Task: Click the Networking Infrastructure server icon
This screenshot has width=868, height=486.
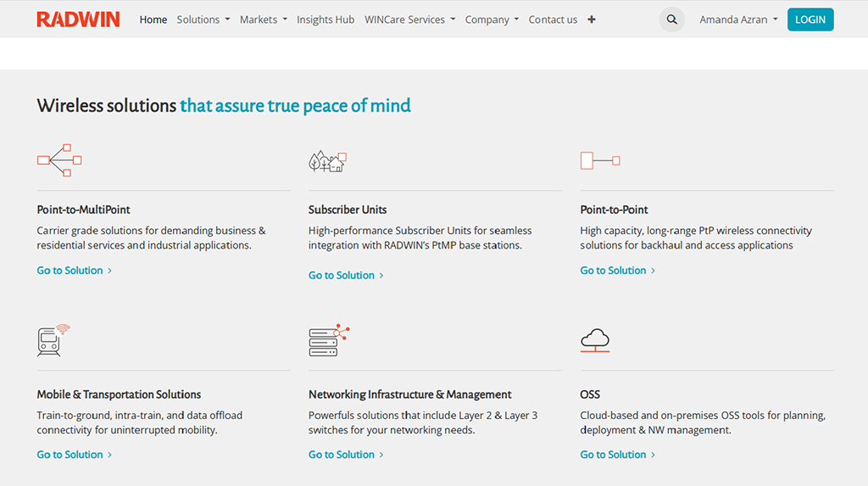Action: pos(329,340)
